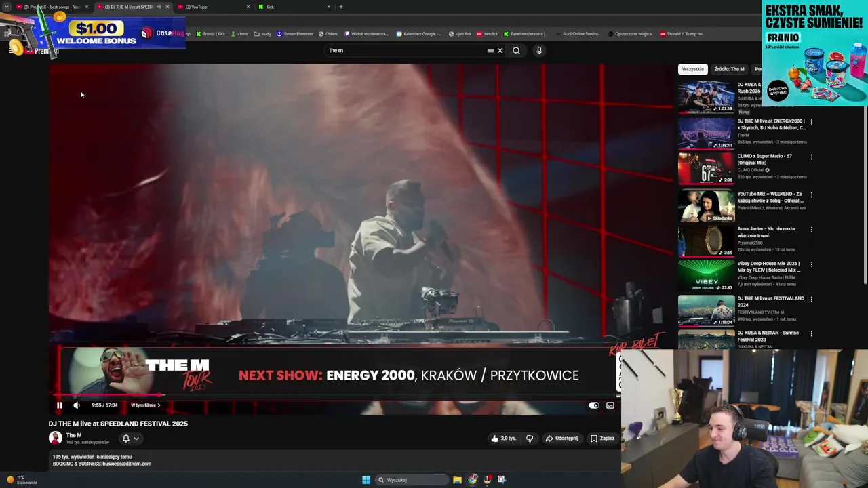
Task: Open options menu for 'Vibey Deep House Mix 2025'
Action: [x=811, y=264]
